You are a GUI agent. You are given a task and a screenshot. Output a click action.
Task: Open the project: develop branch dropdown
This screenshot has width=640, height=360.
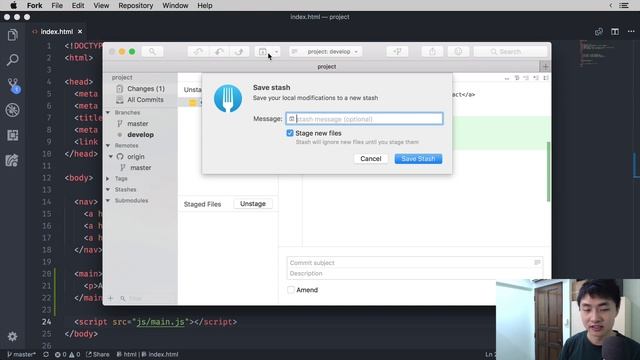point(325,51)
